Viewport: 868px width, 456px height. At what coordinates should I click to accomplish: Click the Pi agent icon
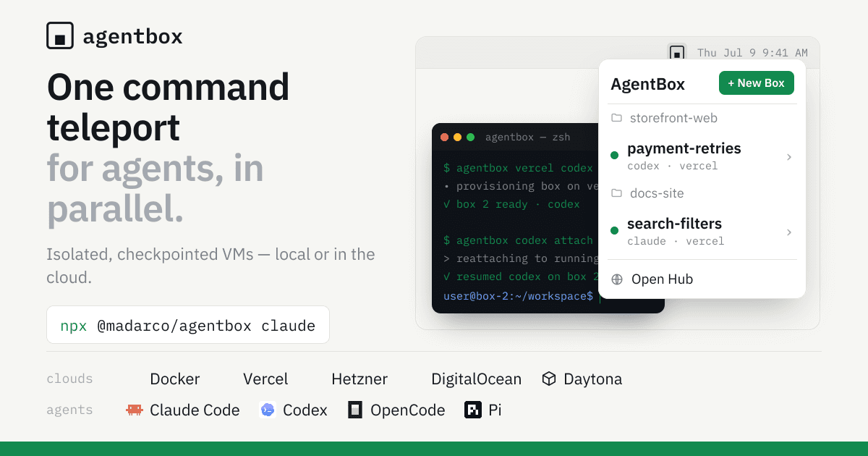(x=473, y=410)
